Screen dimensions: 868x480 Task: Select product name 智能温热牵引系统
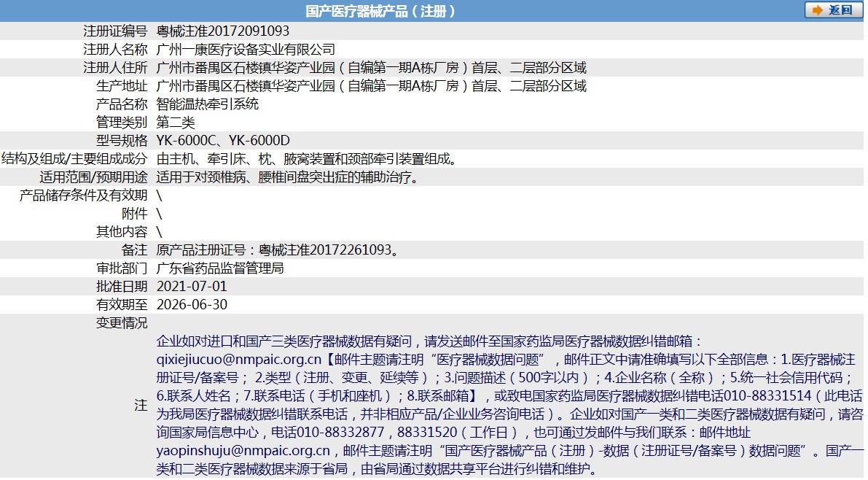click(x=208, y=104)
